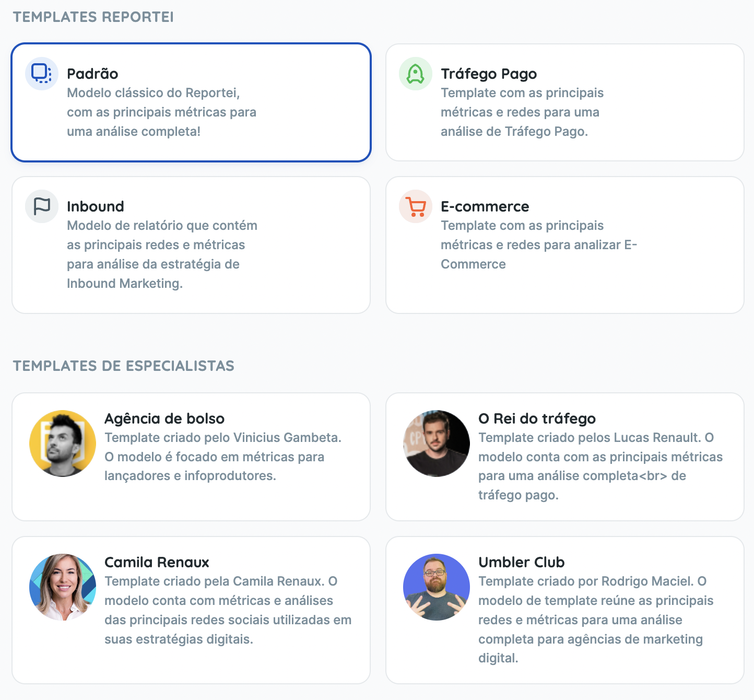Click the O Rei do tráfego avatar photo
754x700 pixels.
(x=437, y=444)
